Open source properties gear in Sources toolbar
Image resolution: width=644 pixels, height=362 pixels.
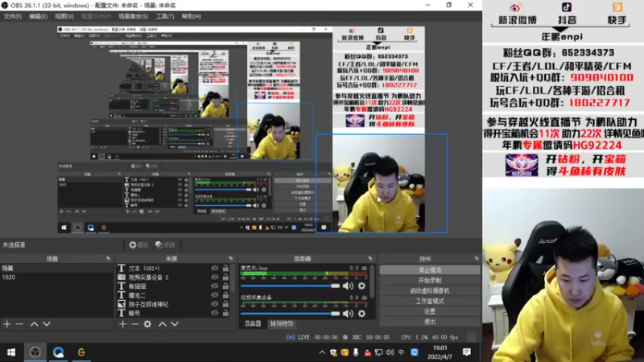[x=147, y=324]
